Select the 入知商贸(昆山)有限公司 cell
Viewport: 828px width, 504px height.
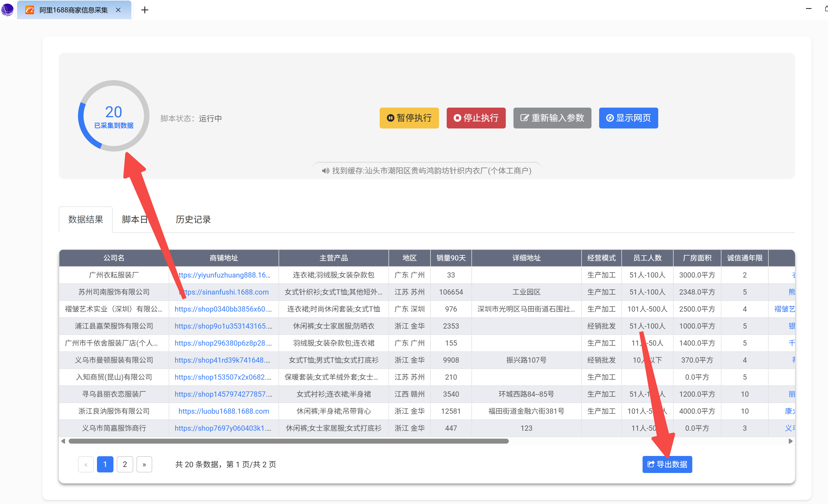click(114, 377)
